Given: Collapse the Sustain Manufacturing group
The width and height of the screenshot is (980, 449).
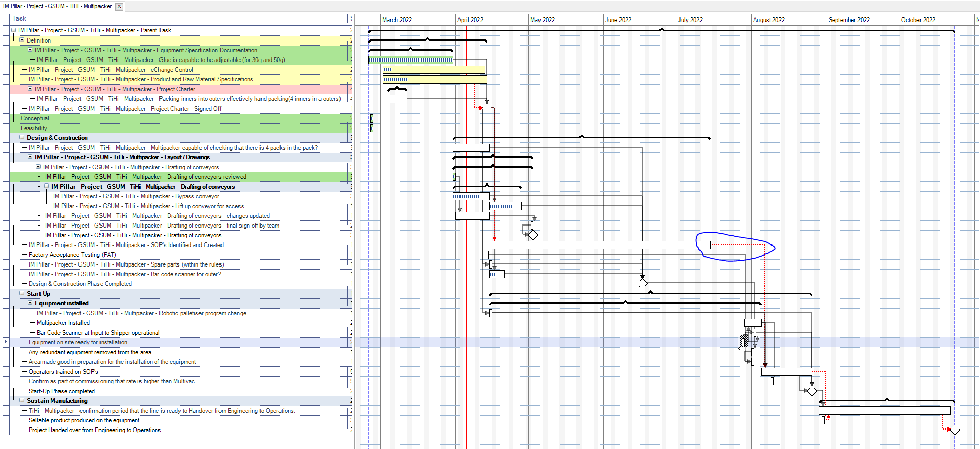Looking at the screenshot, I should coord(22,400).
